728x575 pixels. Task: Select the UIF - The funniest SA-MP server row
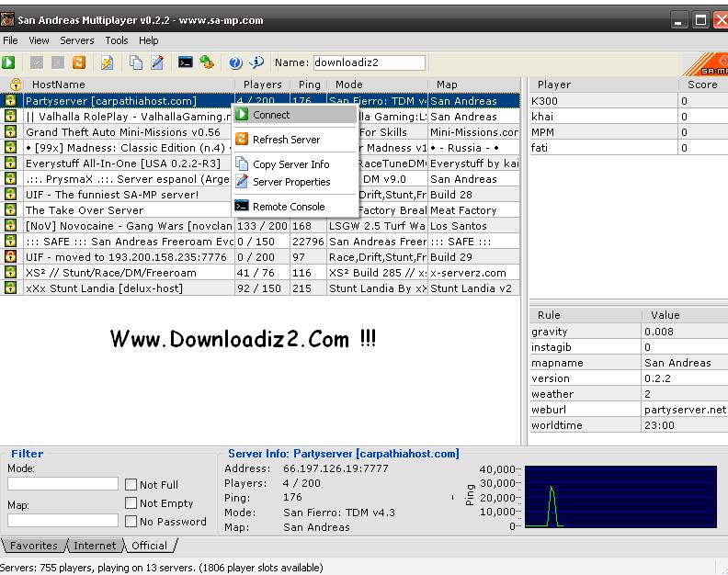(260, 195)
